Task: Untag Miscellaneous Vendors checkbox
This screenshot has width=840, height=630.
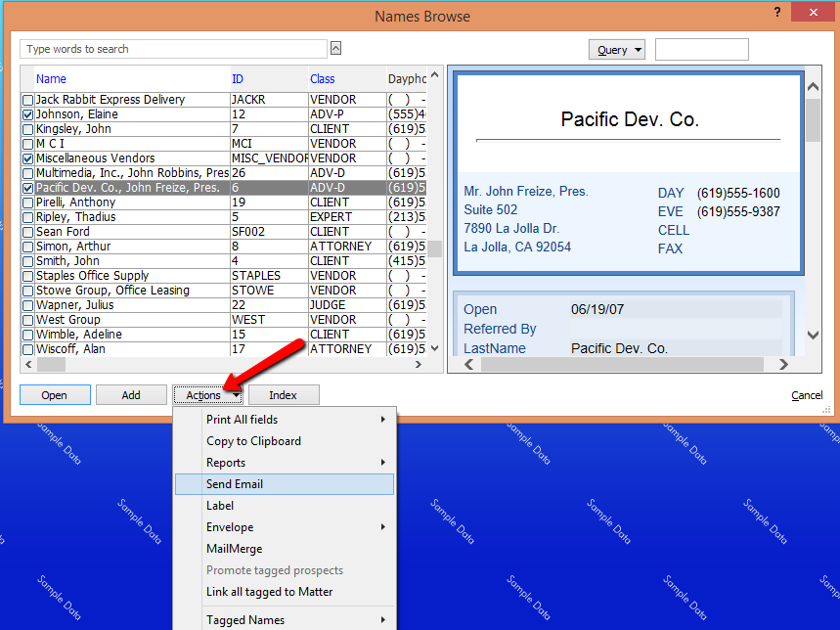Action: pos(27,158)
